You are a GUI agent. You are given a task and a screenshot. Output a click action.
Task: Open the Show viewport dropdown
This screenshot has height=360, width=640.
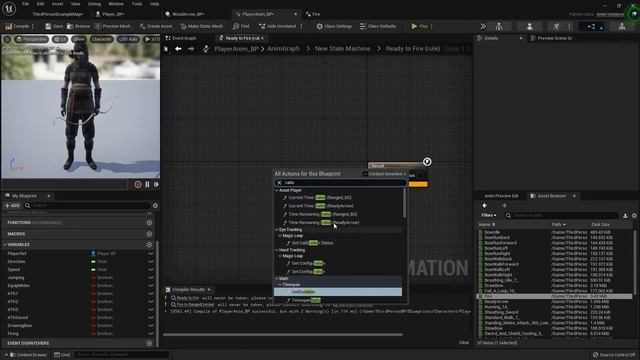tap(79, 39)
